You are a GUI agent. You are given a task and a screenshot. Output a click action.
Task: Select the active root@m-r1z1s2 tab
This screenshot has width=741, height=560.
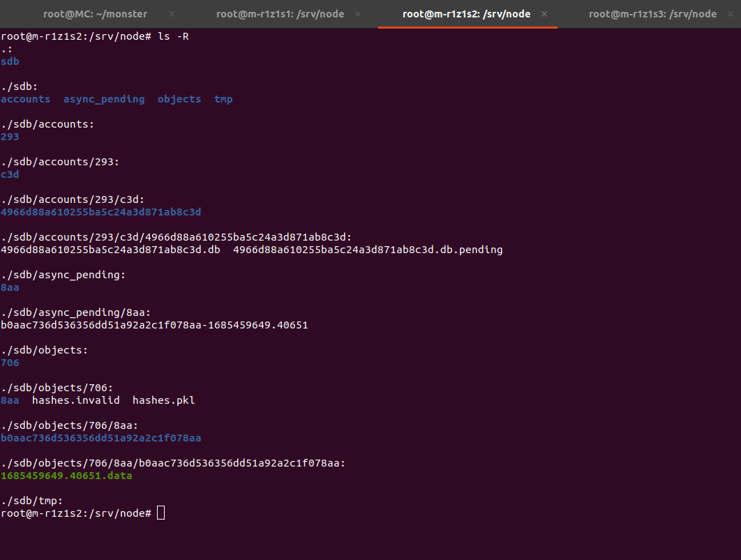point(467,14)
